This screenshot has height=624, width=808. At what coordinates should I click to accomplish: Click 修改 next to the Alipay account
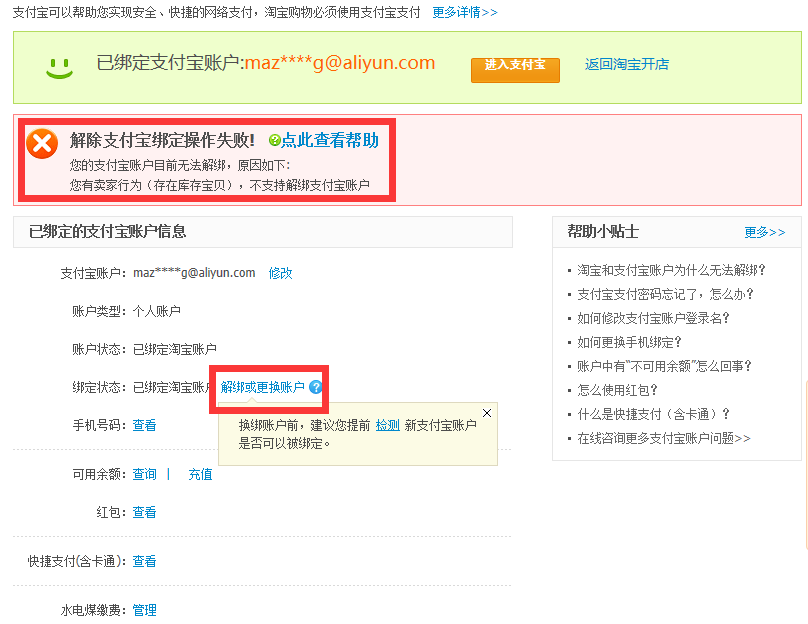click(x=280, y=273)
